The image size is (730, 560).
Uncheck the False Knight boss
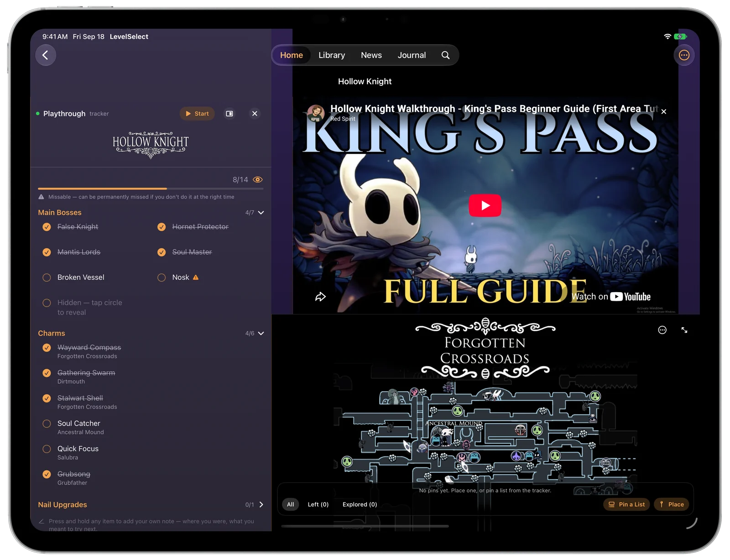click(47, 227)
